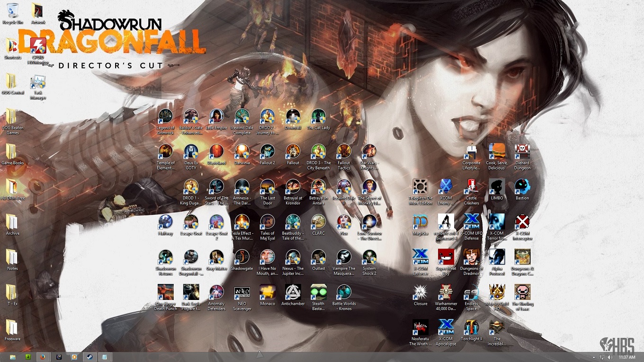The height and width of the screenshot is (362, 644).
Task: Launch Dark Souls Prepare to Die
Action: [x=191, y=298]
